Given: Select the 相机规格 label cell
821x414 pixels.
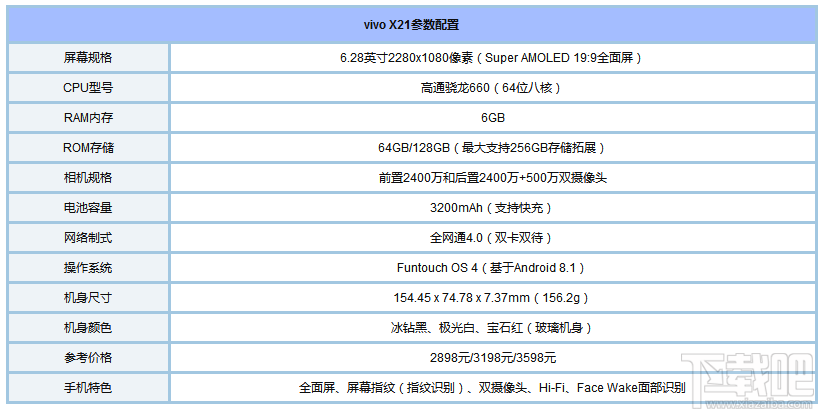Looking at the screenshot, I should pyautogui.click(x=88, y=177).
